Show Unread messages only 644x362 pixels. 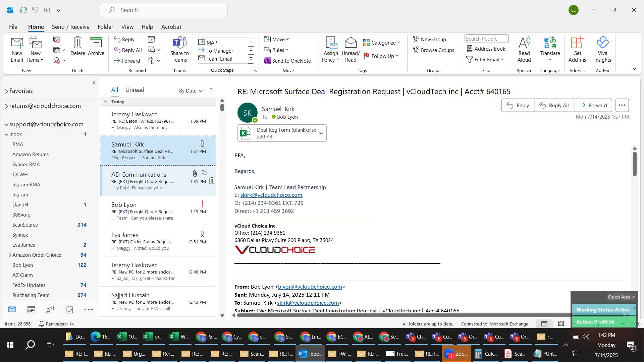pos(135,89)
